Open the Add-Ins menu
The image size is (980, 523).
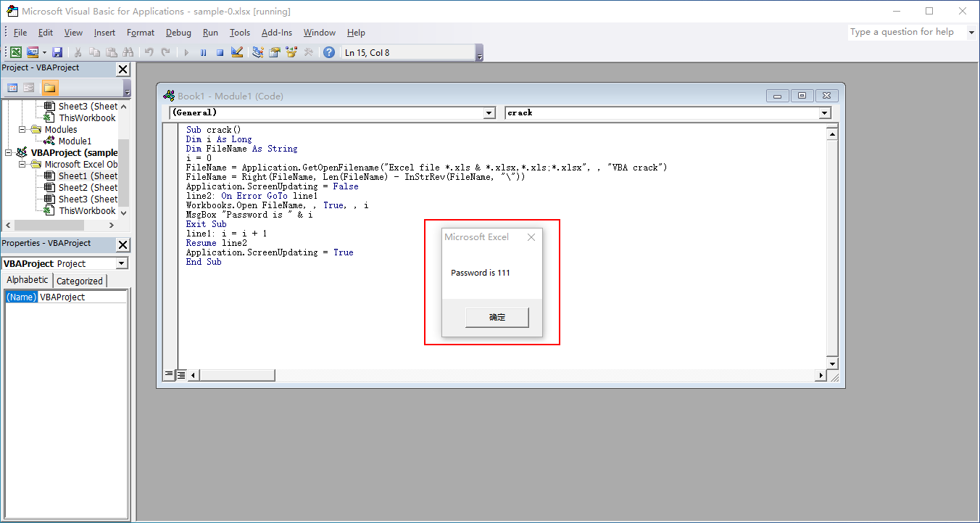(x=277, y=33)
